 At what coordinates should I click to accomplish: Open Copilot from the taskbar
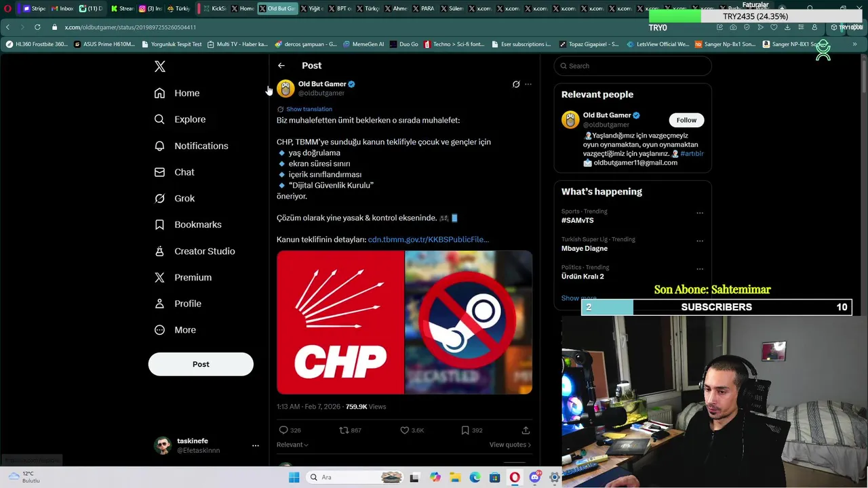[x=435, y=477]
